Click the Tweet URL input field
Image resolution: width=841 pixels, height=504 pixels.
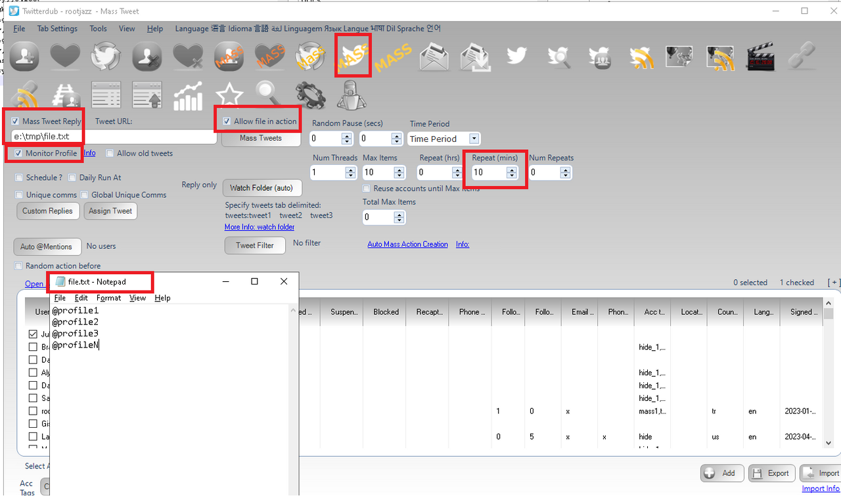point(114,137)
